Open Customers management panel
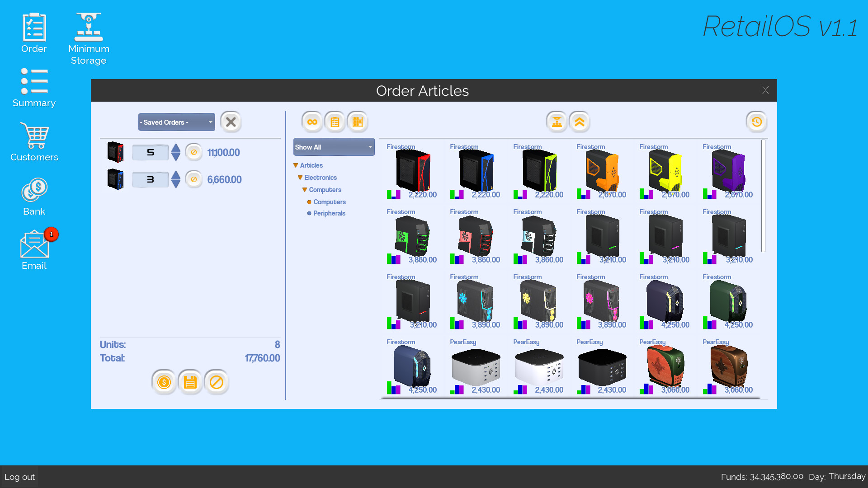868x488 pixels. point(34,141)
